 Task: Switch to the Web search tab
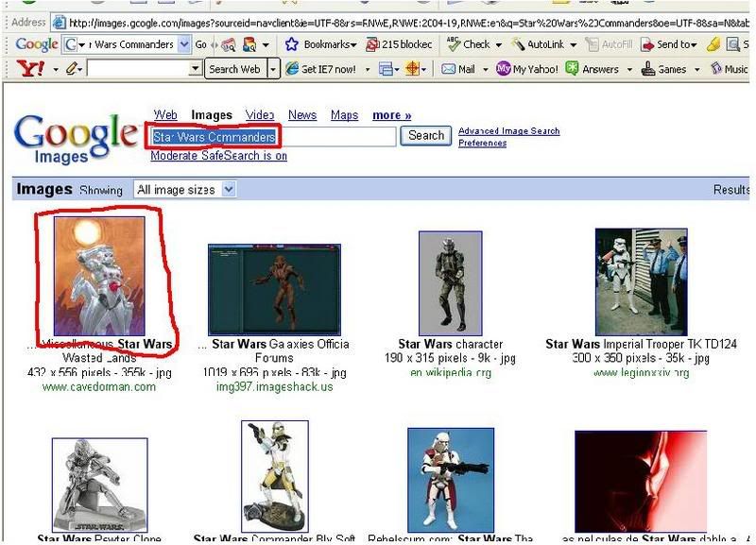tap(165, 114)
